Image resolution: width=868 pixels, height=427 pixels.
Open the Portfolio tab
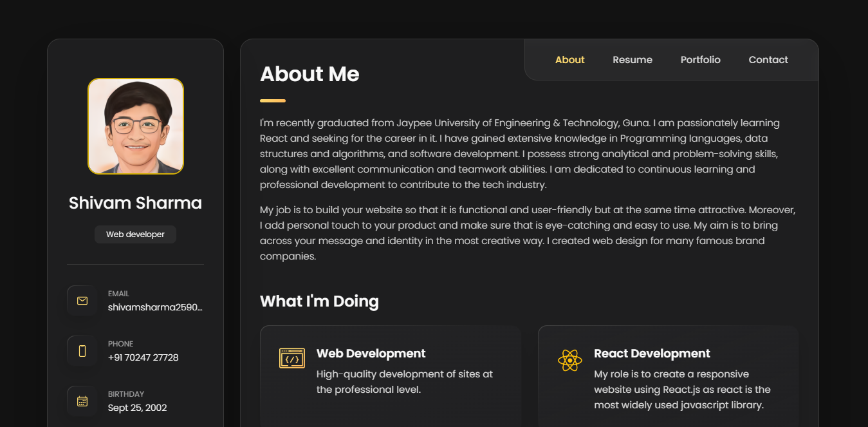click(x=701, y=60)
